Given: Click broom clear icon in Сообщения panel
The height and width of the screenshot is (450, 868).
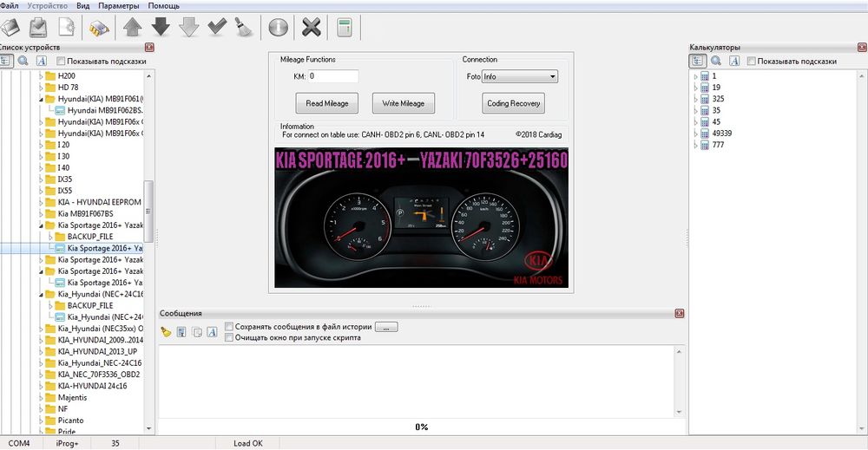Looking at the screenshot, I should 166,332.
